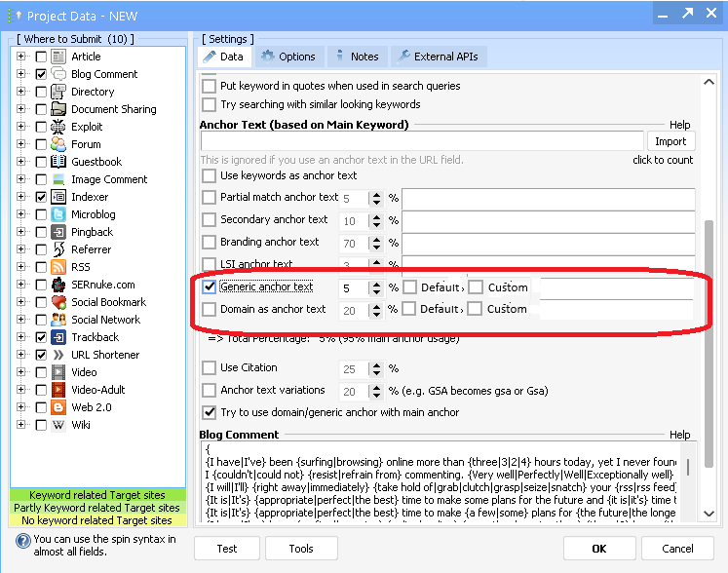Open the External APIs tab
This screenshot has width=728, height=573.
437,57
